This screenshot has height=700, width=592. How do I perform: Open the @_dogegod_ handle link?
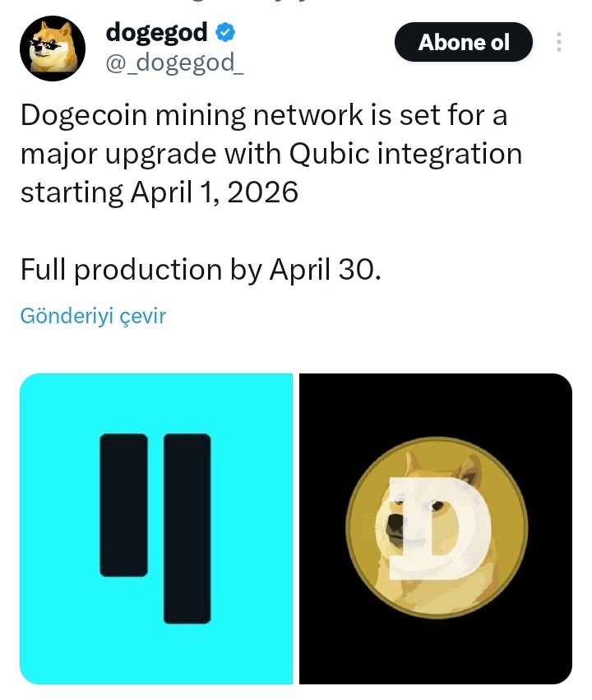174,63
